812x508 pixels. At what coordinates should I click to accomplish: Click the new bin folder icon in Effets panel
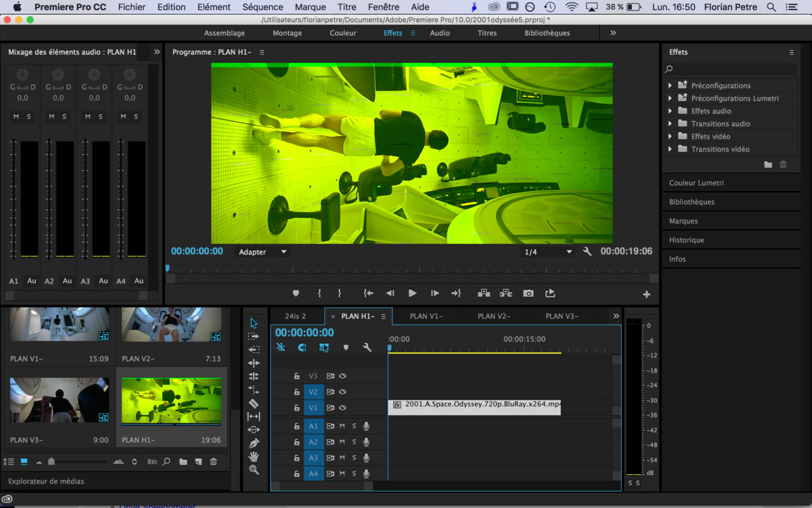(x=768, y=165)
